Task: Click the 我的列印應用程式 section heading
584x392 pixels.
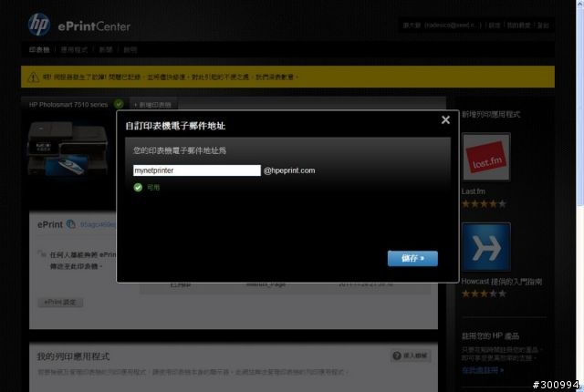Action: coord(73,356)
